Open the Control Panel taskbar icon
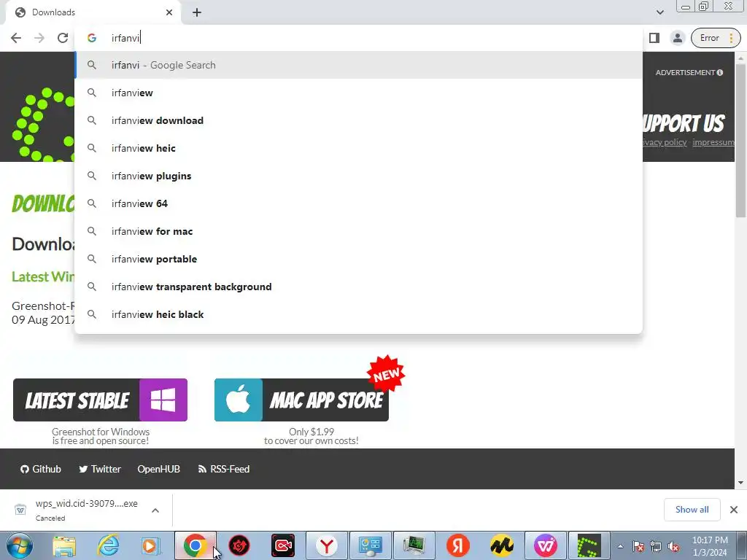The width and height of the screenshot is (747, 560). click(371, 545)
